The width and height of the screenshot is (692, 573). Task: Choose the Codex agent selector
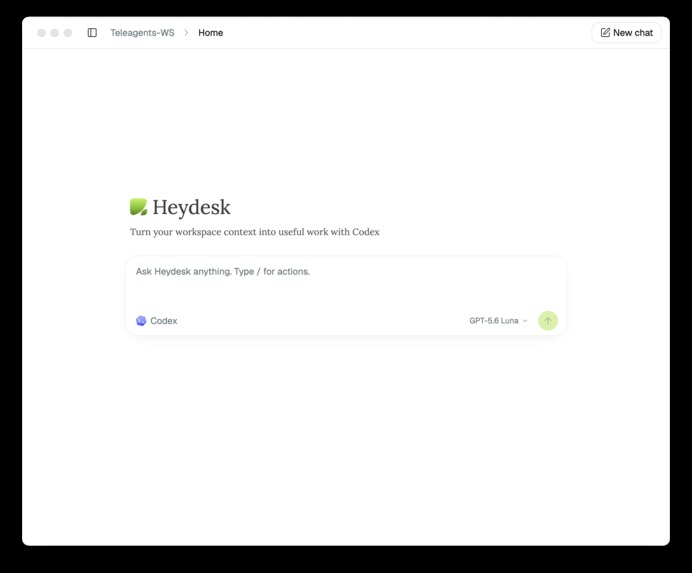[x=157, y=321]
